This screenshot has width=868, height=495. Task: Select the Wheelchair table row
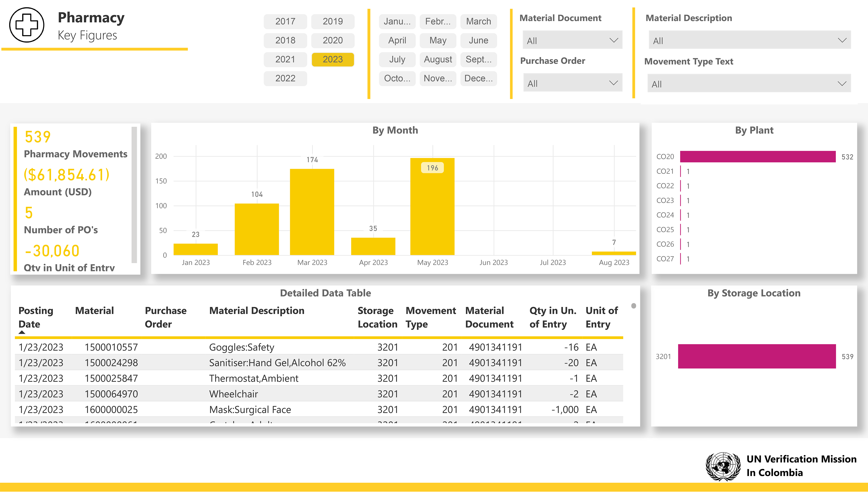pyautogui.click(x=233, y=394)
